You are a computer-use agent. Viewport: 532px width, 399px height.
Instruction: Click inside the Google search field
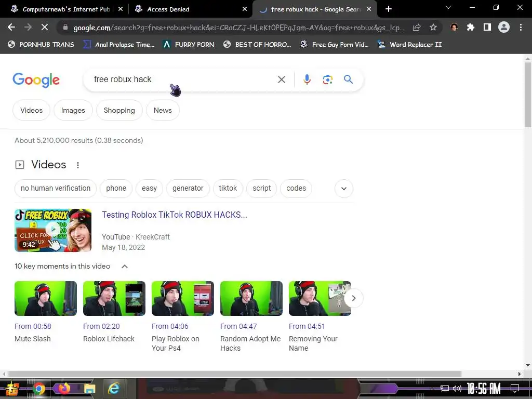(183, 79)
